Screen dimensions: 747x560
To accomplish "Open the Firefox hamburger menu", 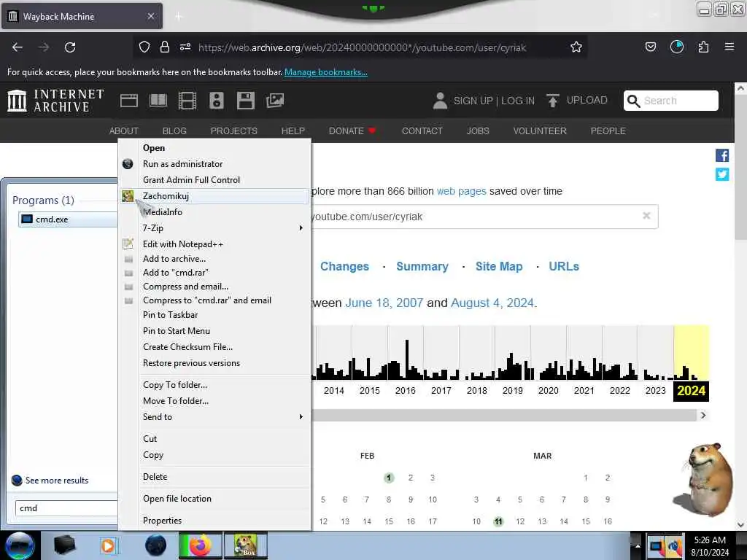I will click(x=729, y=47).
